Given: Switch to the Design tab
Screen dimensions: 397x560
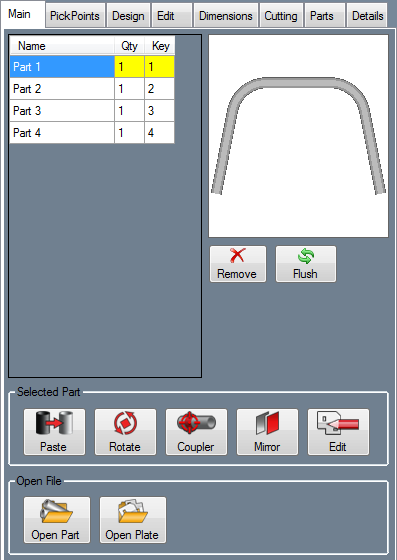Looking at the screenshot, I should coord(128,16).
